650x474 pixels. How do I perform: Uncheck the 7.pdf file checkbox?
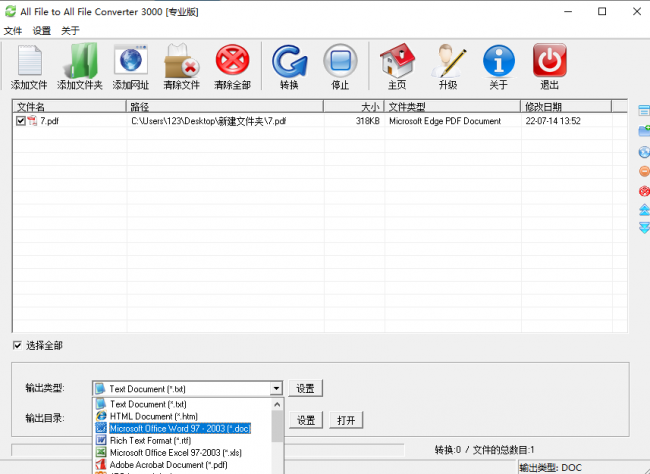click(20, 121)
